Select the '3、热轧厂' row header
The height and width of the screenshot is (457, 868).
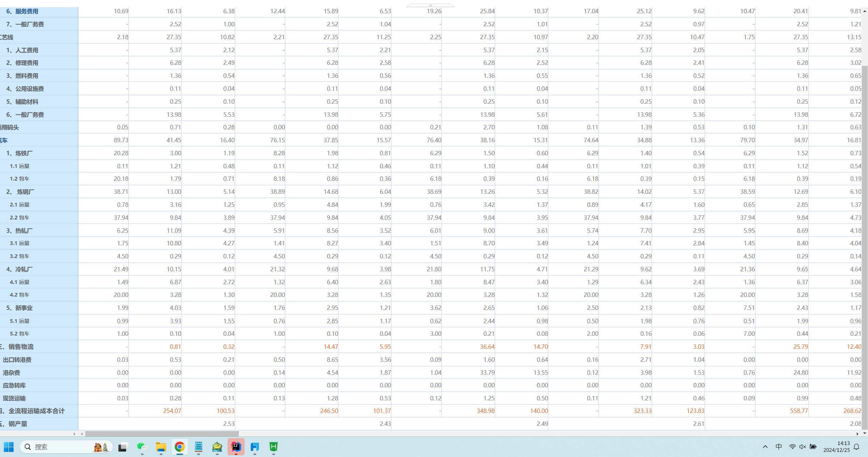(x=39, y=231)
